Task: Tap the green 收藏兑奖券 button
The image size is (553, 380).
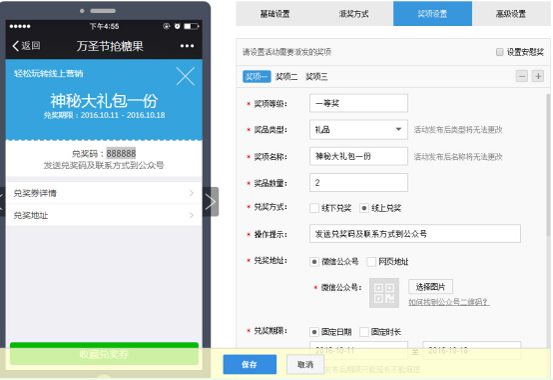Action: [104, 354]
